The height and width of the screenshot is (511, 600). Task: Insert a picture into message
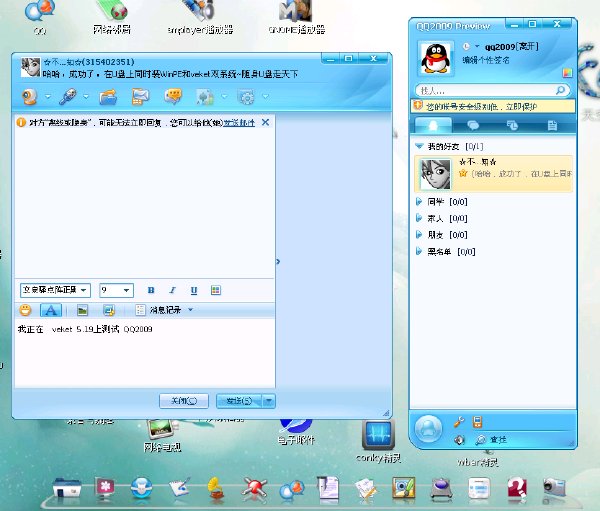coord(82,310)
